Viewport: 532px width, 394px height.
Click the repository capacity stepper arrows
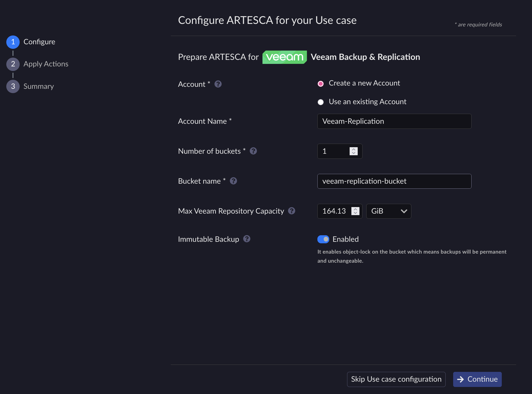click(355, 211)
